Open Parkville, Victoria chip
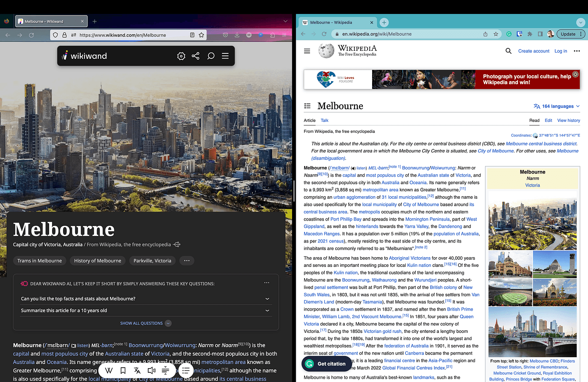Screen dimensions: 588x382 pyautogui.click(x=152, y=261)
